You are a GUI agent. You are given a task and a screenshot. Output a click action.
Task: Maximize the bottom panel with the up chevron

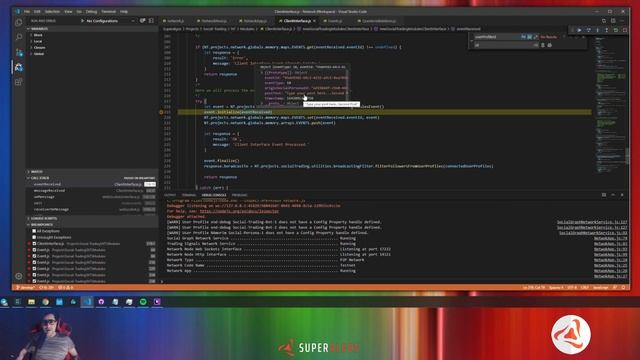[x=613, y=195]
